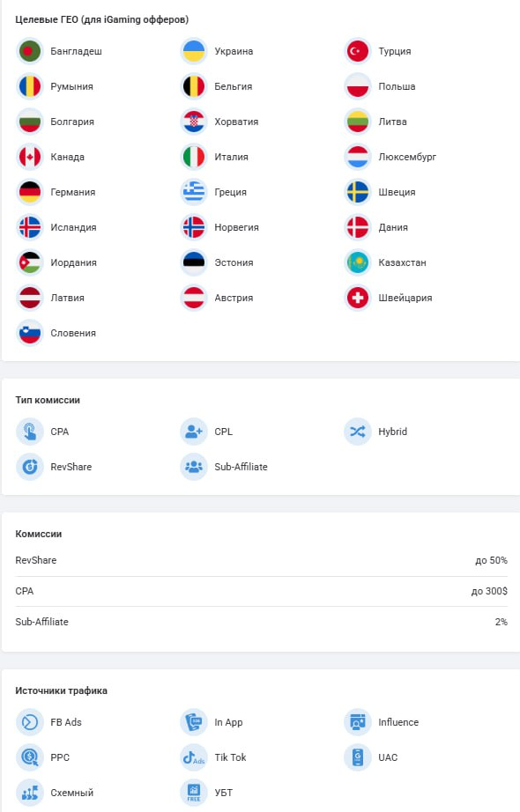The width and height of the screenshot is (520, 812).
Task: Click the FB Ads traffic icon
Action: coord(30,722)
